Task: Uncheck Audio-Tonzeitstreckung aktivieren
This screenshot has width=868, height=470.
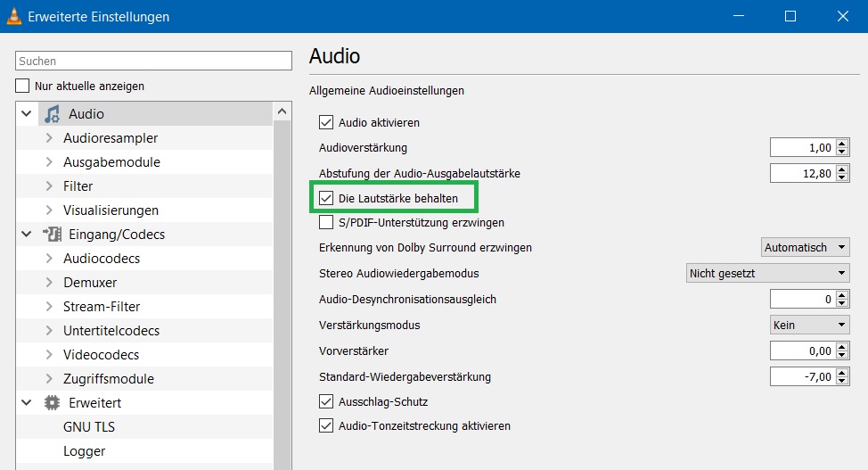Action: pos(326,425)
